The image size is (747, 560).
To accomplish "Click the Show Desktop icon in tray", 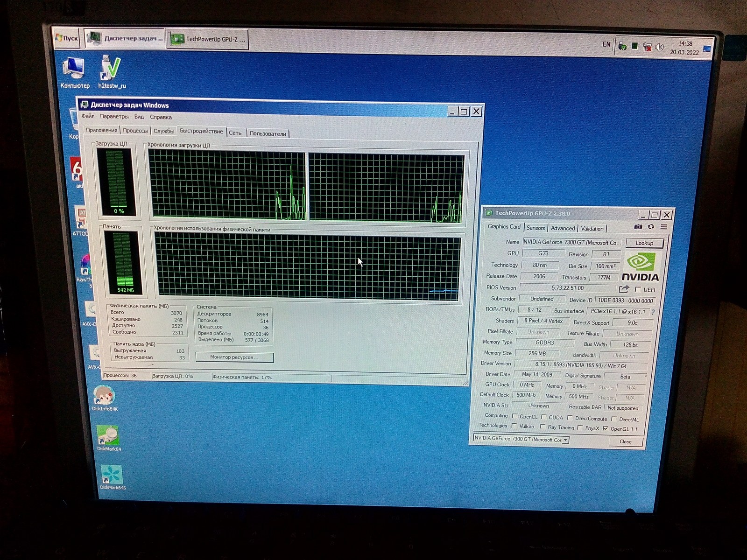I will [707, 49].
